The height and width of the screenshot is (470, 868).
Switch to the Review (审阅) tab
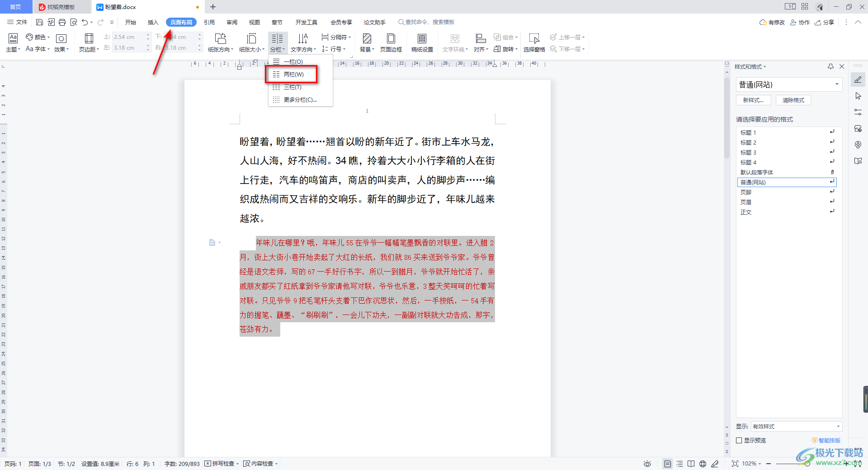coord(232,22)
